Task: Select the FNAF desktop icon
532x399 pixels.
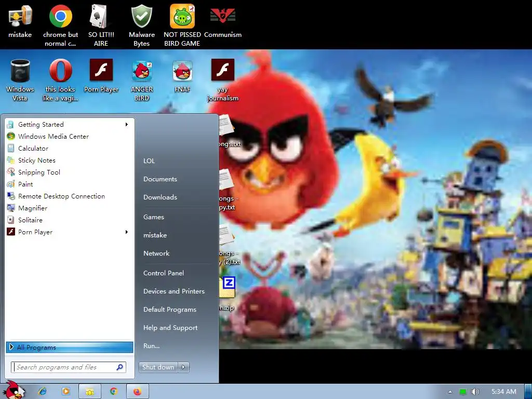Action: [x=182, y=76]
